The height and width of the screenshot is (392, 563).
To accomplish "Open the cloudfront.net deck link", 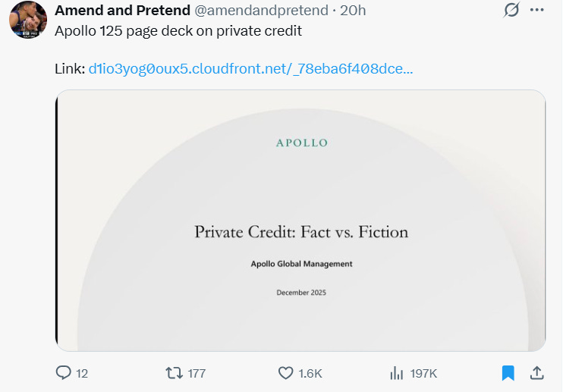I will [x=250, y=69].
